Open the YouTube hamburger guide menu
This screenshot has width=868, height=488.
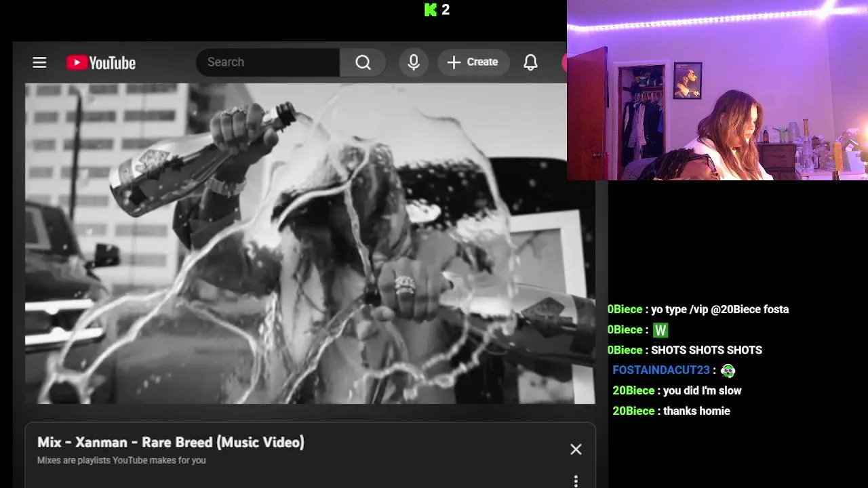(x=39, y=62)
